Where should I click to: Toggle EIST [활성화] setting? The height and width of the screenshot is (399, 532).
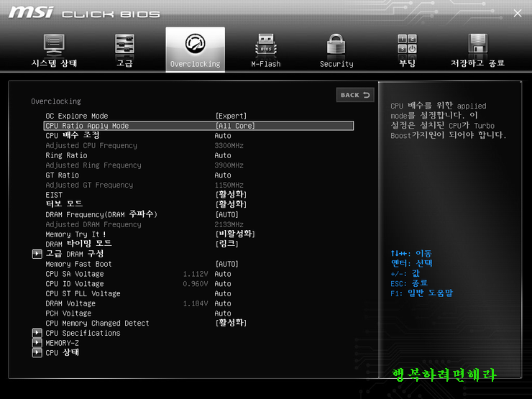coord(231,195)
